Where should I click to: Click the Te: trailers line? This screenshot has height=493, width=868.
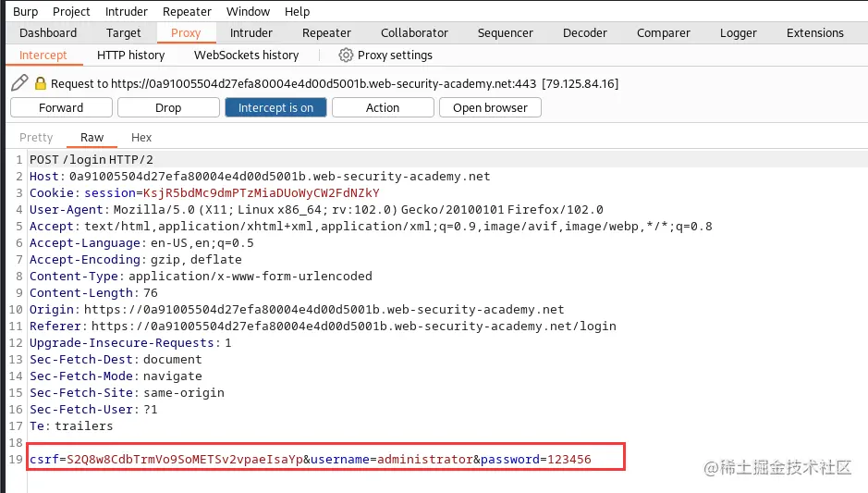[71, 425]
